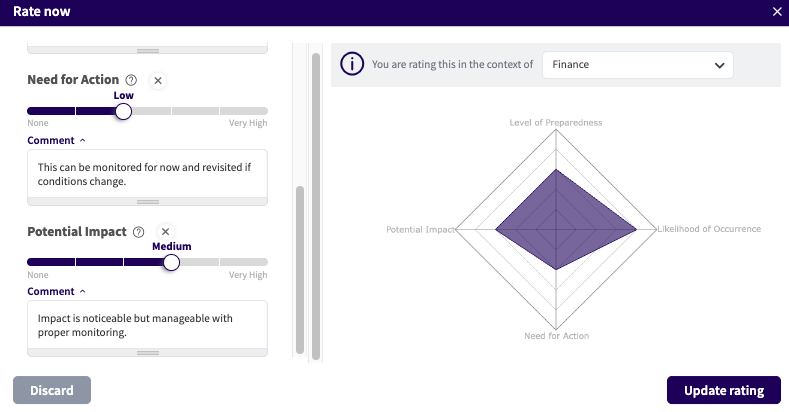Close the Rate now dialog
The height and width of the screenshot is (412, 789).
coord(777,12)
